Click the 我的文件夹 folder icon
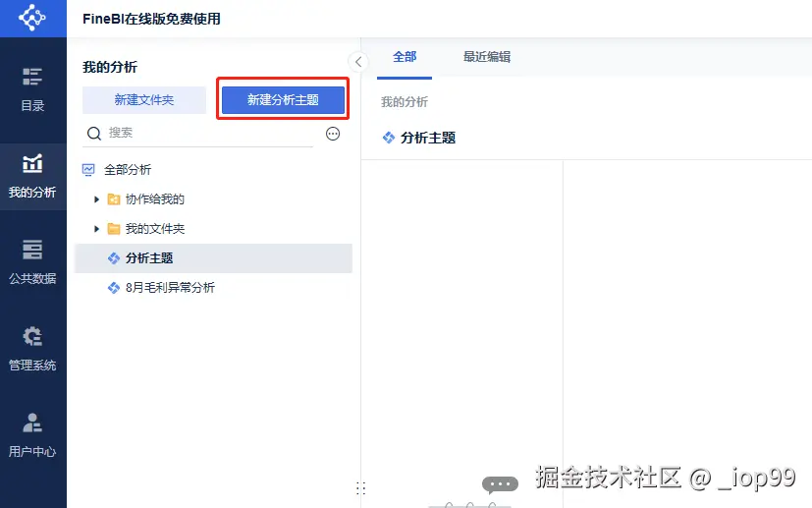812x508 pixels. click(114, 229)
